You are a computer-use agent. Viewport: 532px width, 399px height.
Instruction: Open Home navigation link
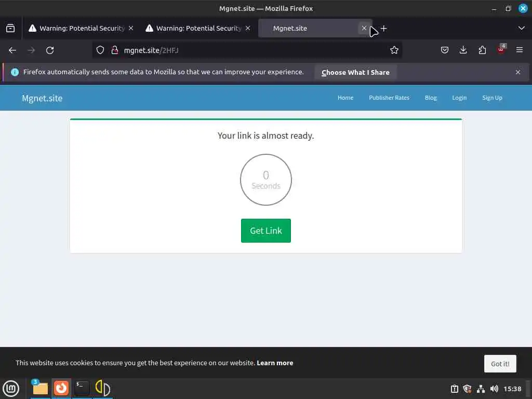tap(345, 98)
